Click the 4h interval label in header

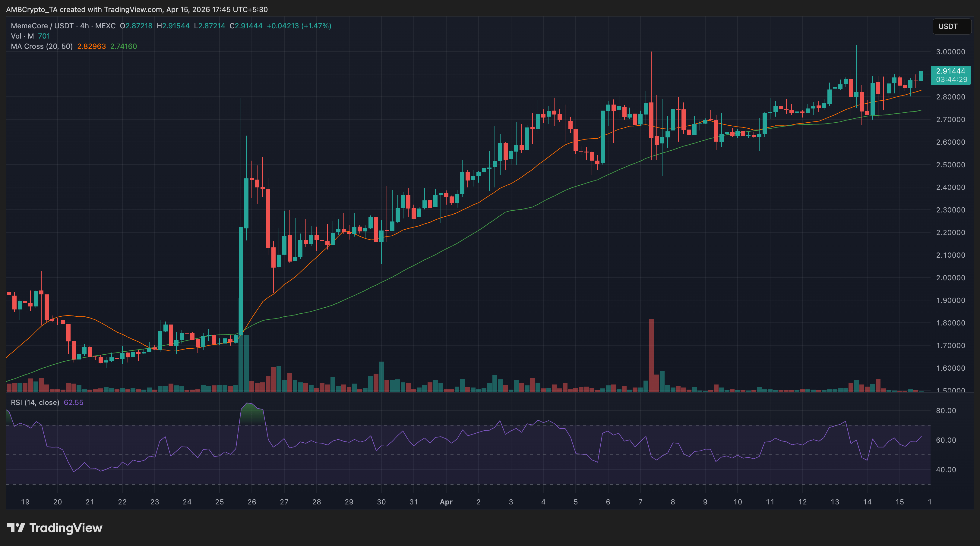(x=84, y=26)
